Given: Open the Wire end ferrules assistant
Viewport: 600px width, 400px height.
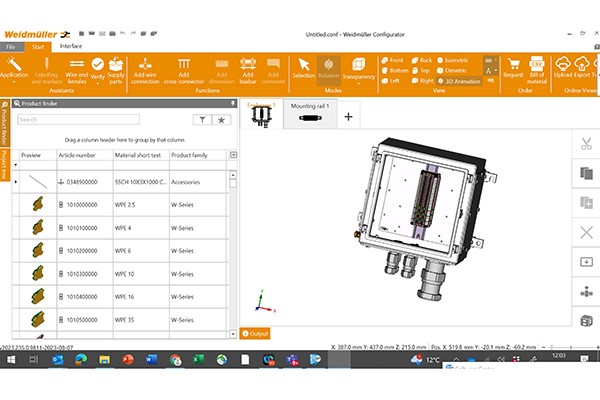Looking at the screenshot, I should [x=77, y=71].
